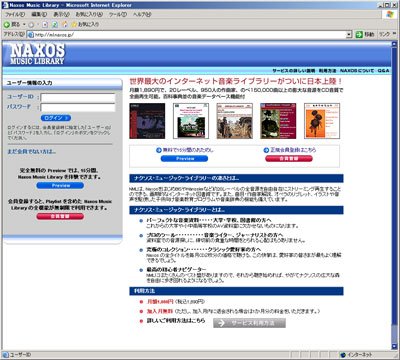Click the blue Preview button in left panel
The height and width of the screenshot is (360, 400).
click(x=60, y=185)
